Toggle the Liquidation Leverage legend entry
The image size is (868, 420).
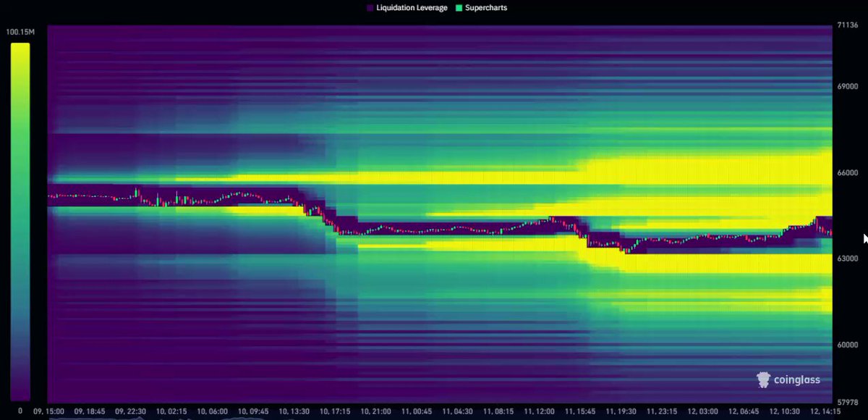407,8
